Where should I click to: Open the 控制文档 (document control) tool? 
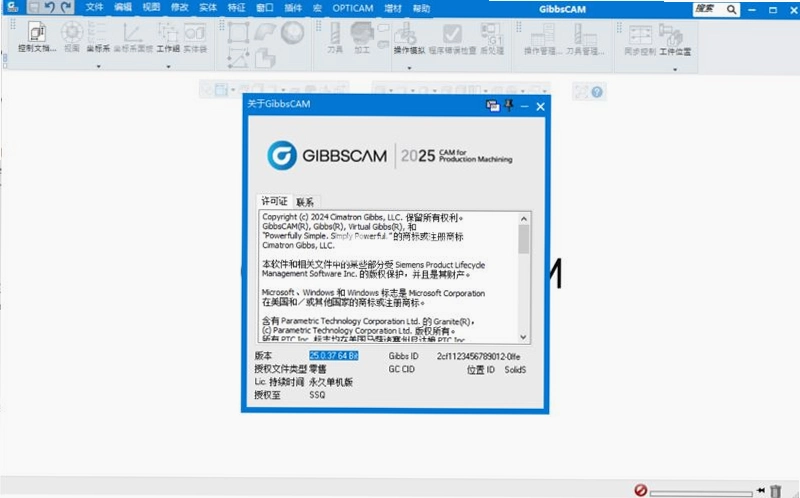[x=37, y=37]
